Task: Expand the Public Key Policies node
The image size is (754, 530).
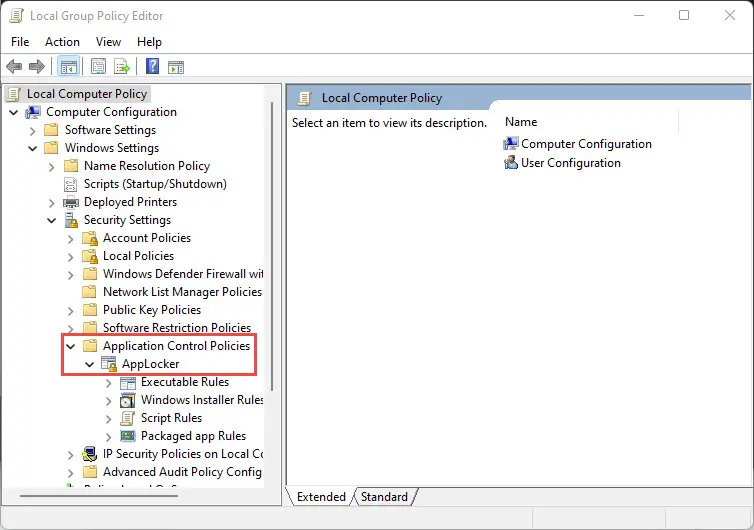Action: tap(71, 311)
